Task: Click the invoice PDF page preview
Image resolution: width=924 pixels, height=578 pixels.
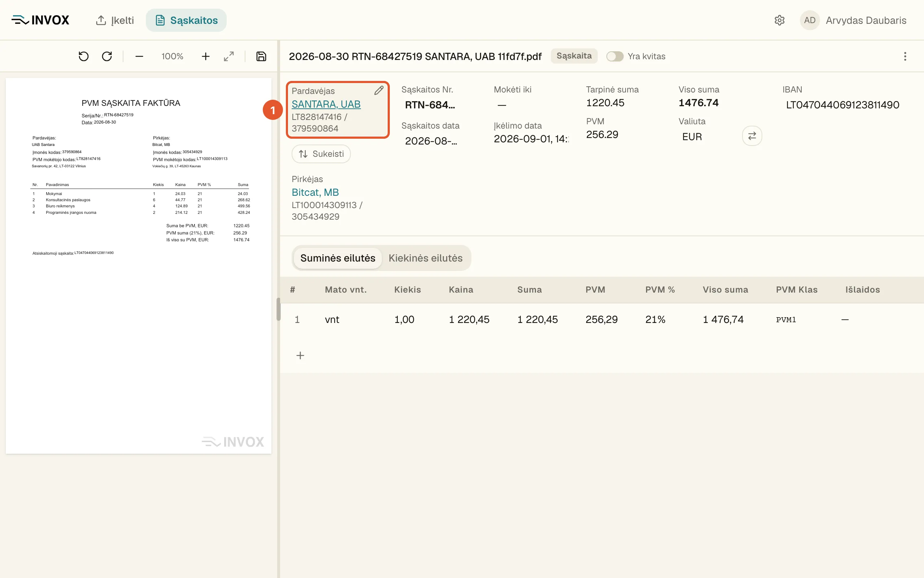Action: pyautogui.click(x=139, y=266)
